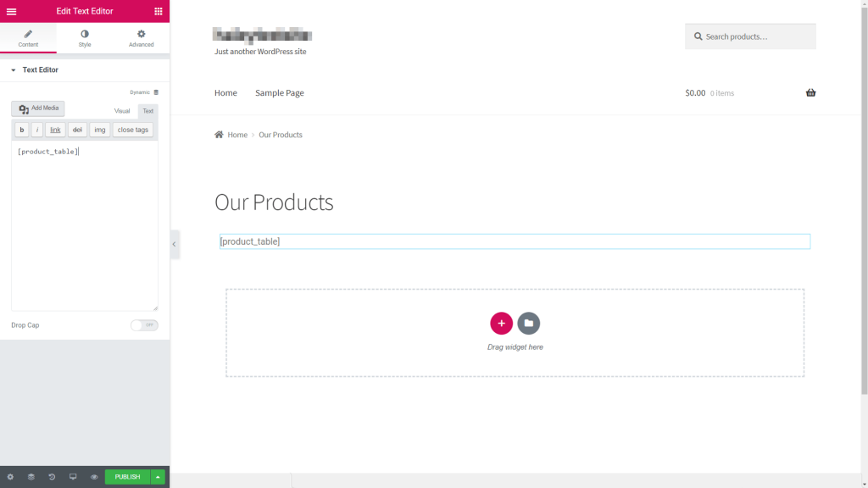868x488 pixels.
Task: Toggle the Drop Cap switch
Action: (144, 325)
